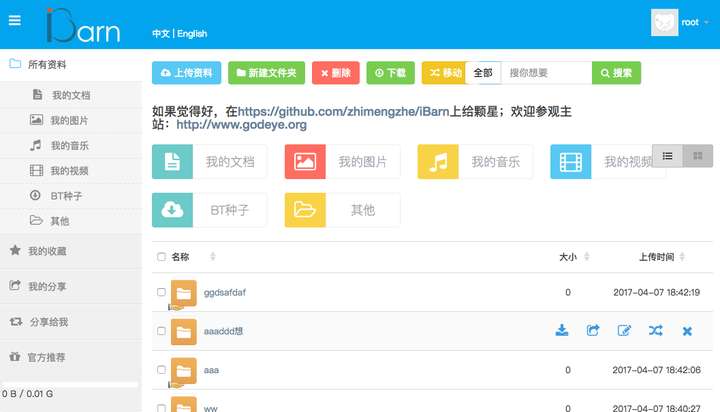Viewport: 720px width, 412px height.
Task: Toggle select-all checkbox beside 名称
Action: tap(161, 257)
